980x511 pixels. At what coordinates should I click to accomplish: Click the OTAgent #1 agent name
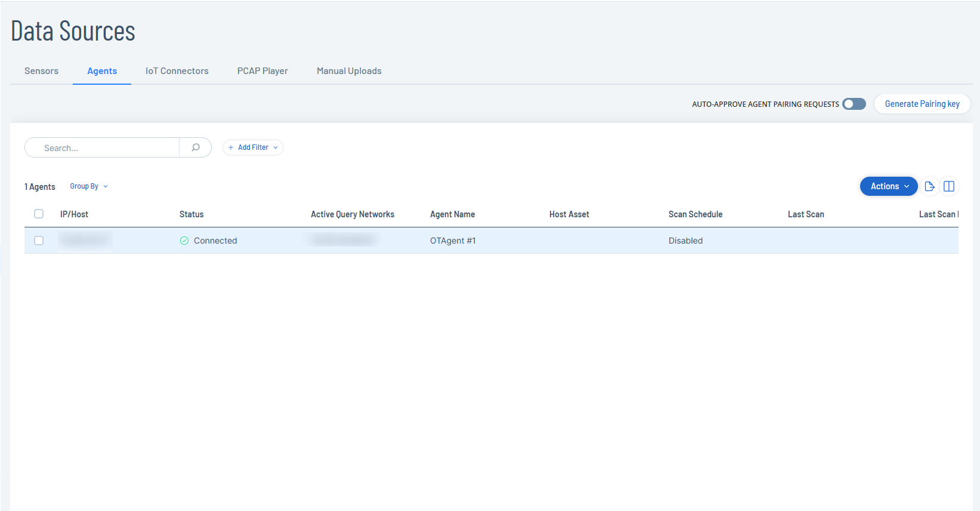[x=453, y=241]
